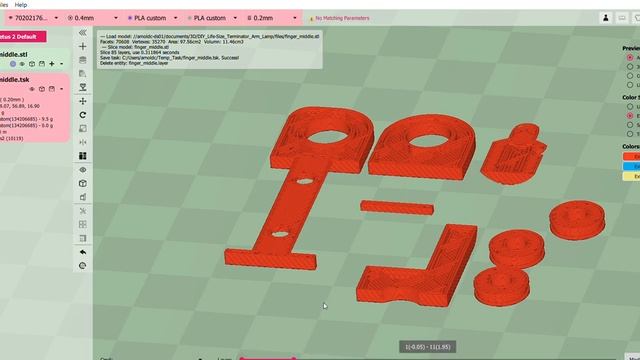Click the cube icon on the .stl entry
Image resolution: width=640 pixels, height=360 pixels.
[32, 64]
